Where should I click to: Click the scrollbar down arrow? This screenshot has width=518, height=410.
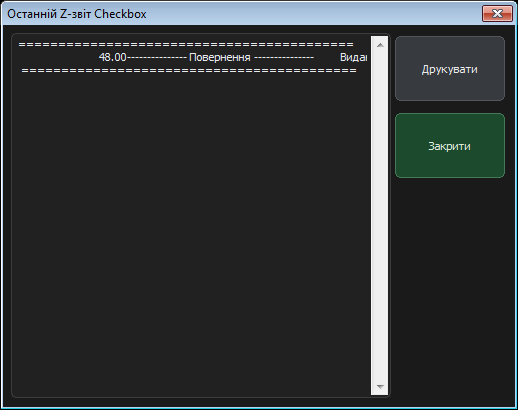380,387
